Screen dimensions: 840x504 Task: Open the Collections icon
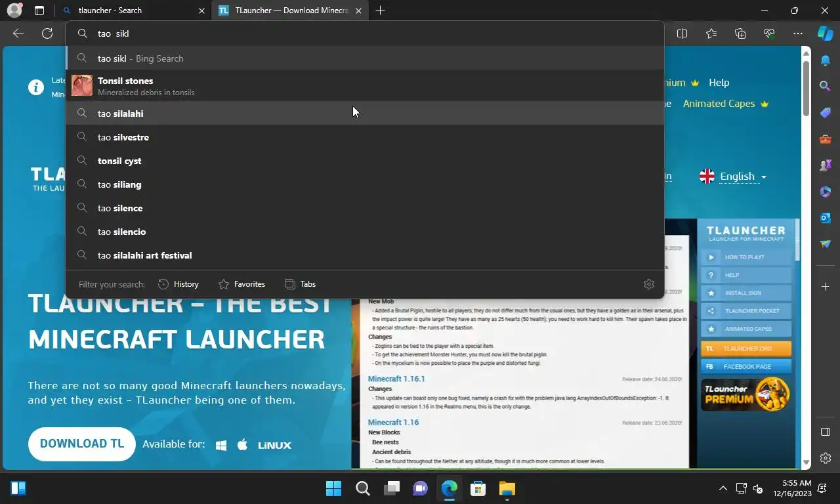pyautogui.click(x=740, y=33)
